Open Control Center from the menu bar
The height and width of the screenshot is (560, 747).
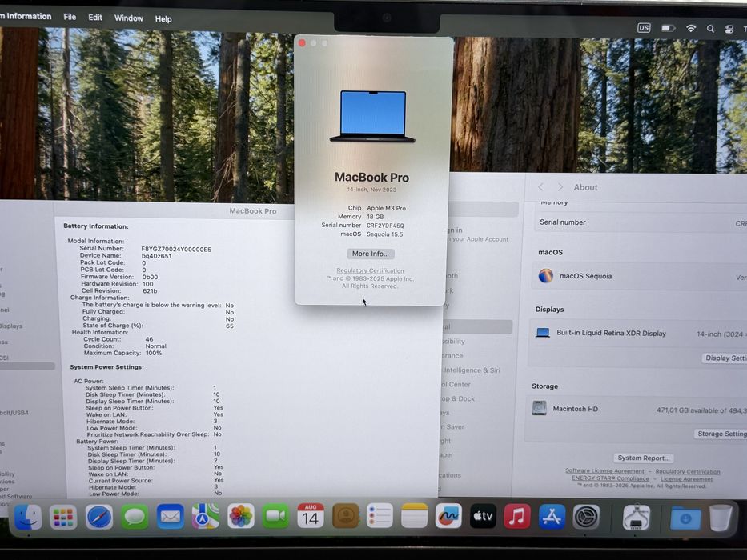click(x=729, y=30)
